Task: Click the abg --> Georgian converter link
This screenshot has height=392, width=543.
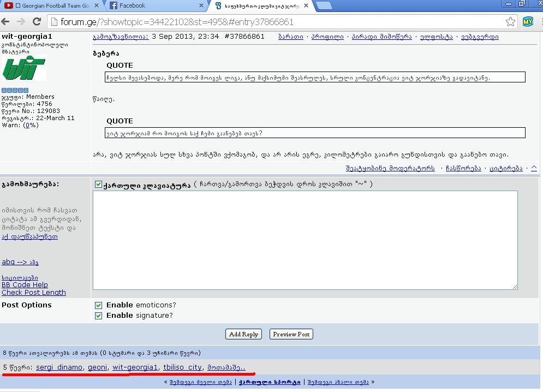Action: [20, 262]
